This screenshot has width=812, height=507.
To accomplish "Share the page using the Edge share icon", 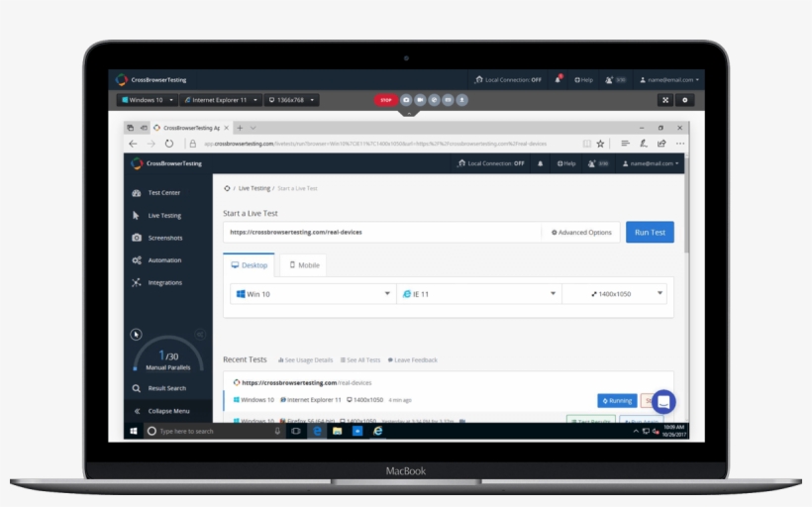I will [x=661, y=144].
